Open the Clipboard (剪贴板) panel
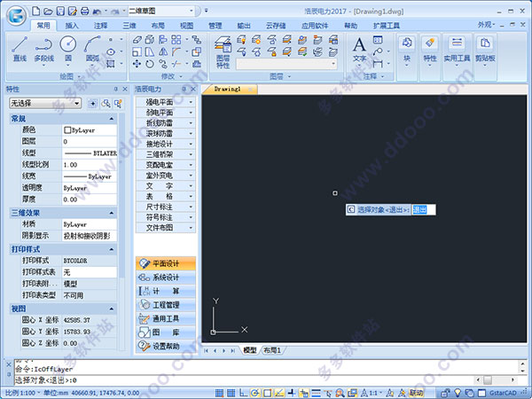This screenshot has height=399, width=532. tap(485, 51)
